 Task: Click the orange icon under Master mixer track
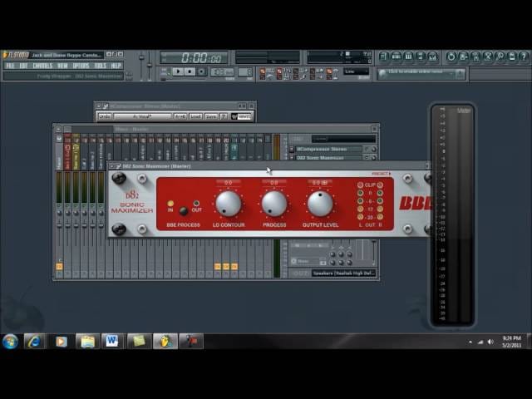tap(59, 267)
